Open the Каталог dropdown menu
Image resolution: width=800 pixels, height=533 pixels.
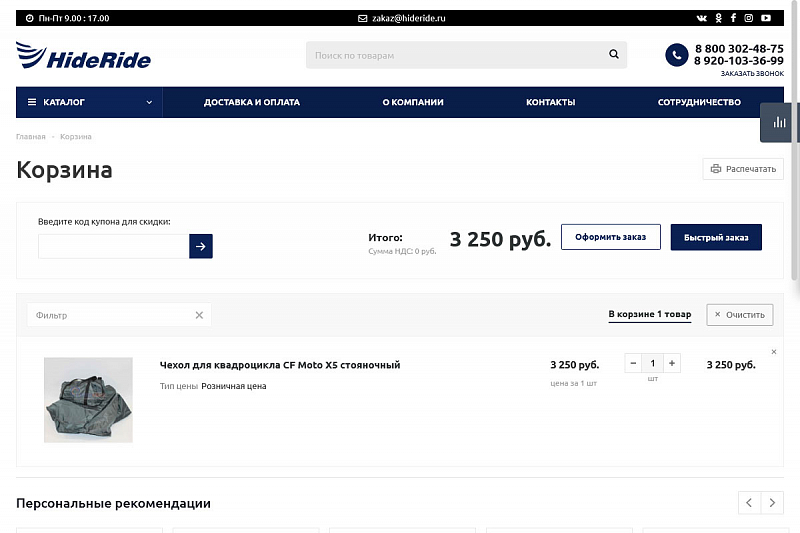(89, 102)
